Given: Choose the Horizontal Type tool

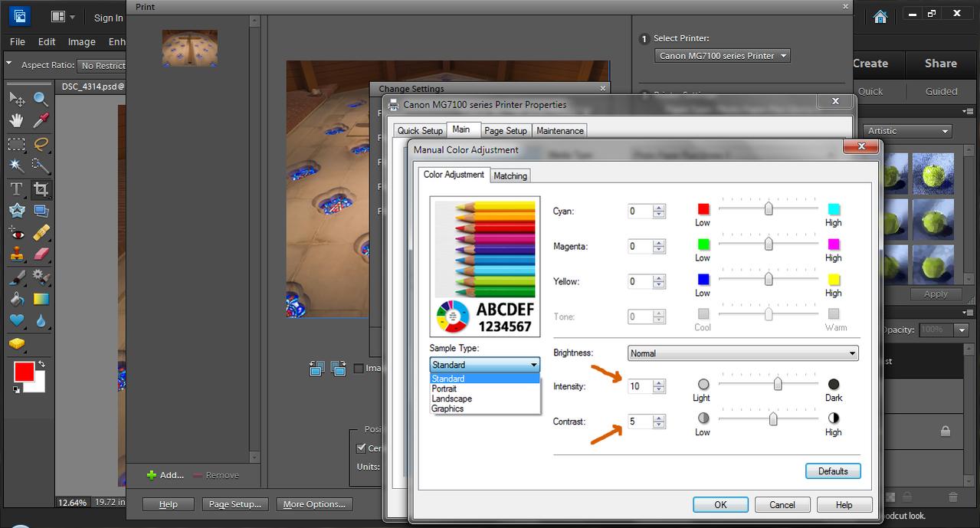Looking at the screenshot, I should click(17, 189).
